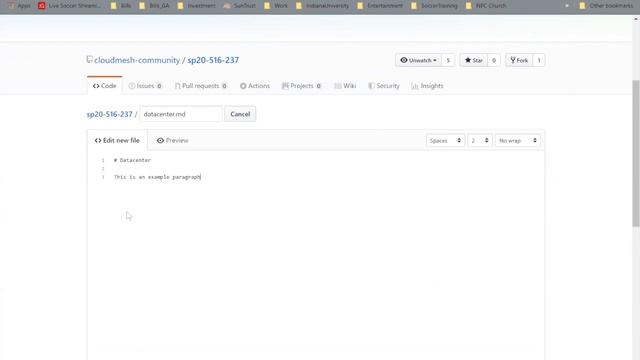Image resolution: width=640 pixels, height=360 pixels.
Task: Click editor line number 2
Action: click(103, 169)
